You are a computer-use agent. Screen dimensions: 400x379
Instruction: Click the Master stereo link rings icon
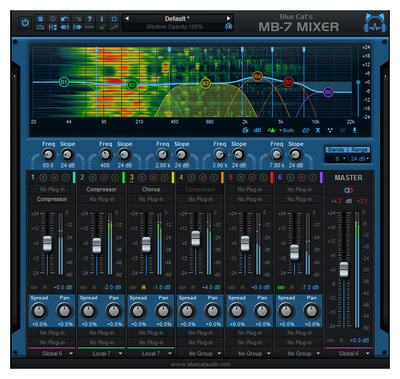pos(348,190)
